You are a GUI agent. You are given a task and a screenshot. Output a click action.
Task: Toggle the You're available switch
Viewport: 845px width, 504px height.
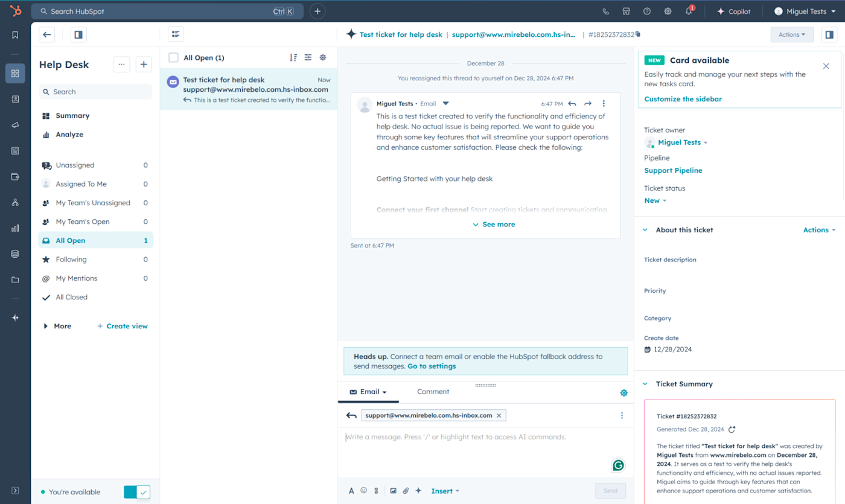[137, 492]
